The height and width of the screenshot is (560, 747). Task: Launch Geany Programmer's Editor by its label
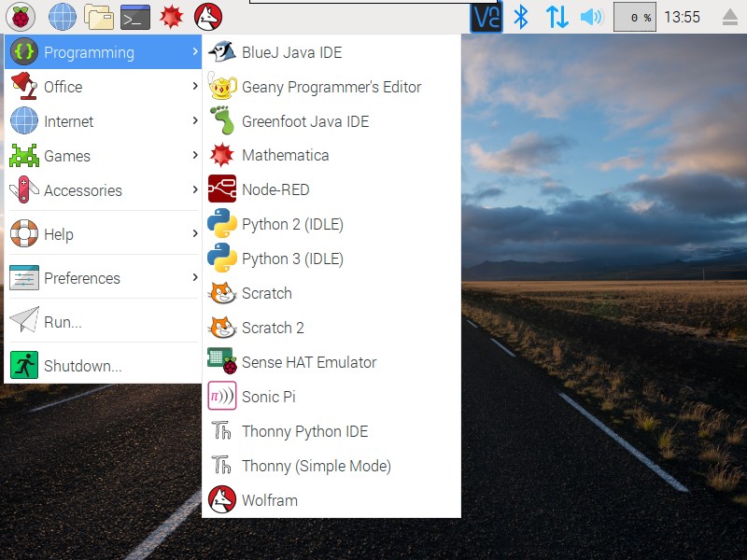coord(331,87)
